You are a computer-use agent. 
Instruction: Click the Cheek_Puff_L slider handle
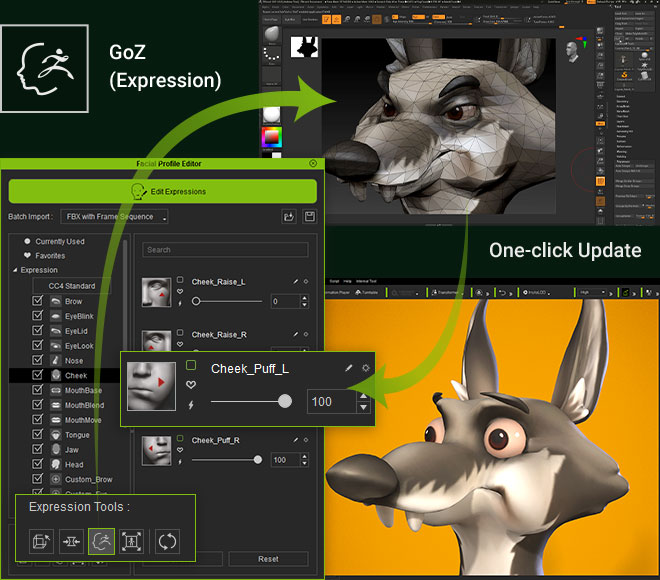[x=285, y=401]
